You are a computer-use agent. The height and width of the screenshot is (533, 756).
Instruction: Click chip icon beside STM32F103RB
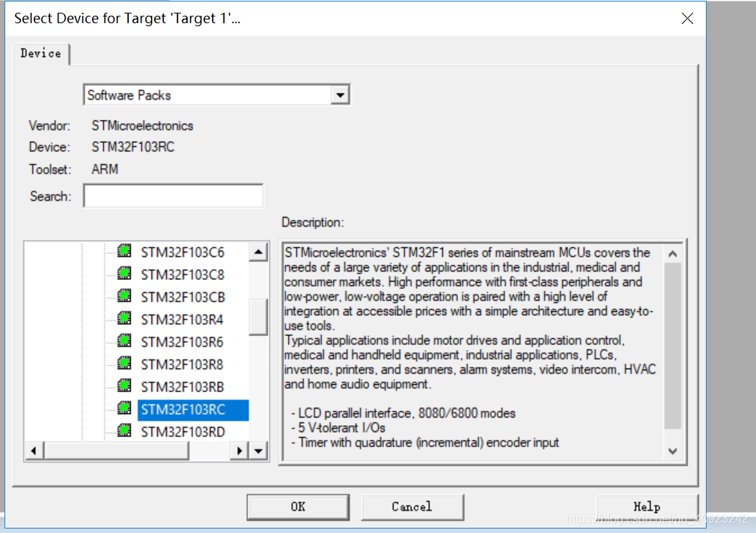tap(124, 386)
